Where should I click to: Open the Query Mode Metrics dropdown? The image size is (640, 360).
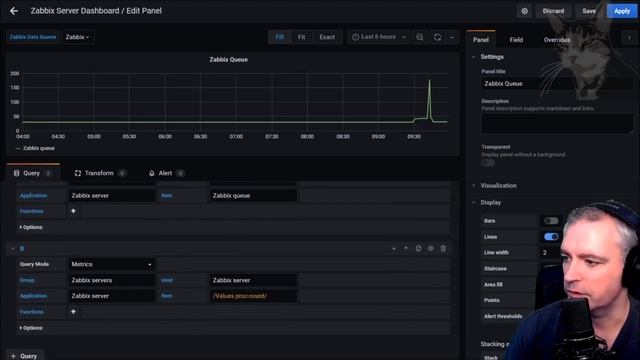coord(111,264)
